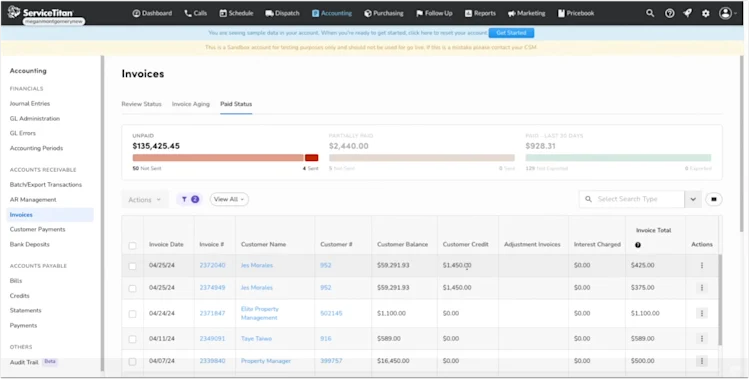Screen dimensions: 749x379
Task: Click the sidebar vertical scrollbar
Action: pyautogui.click(x=102, y=213)
